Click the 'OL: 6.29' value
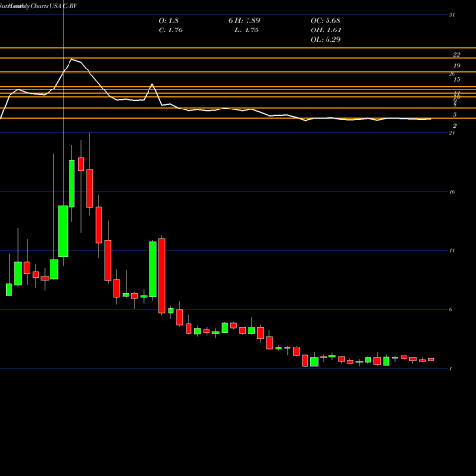 326,40
